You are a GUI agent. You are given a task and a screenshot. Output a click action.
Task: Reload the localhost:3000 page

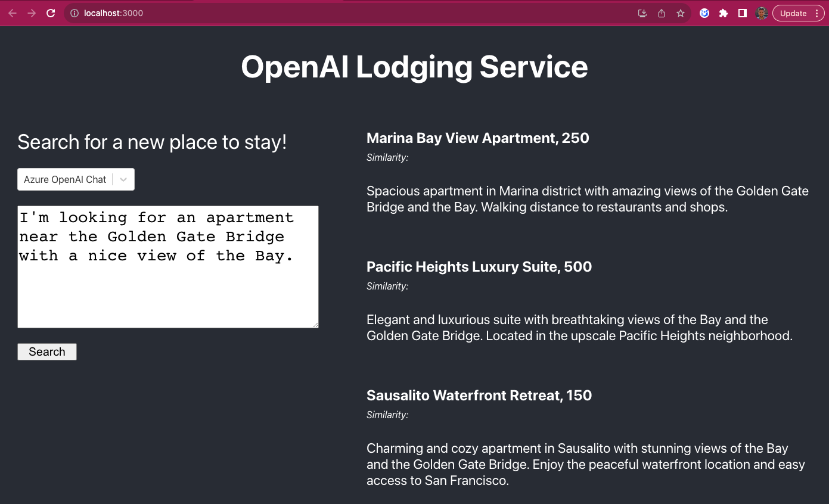click(x=50, y=13)
